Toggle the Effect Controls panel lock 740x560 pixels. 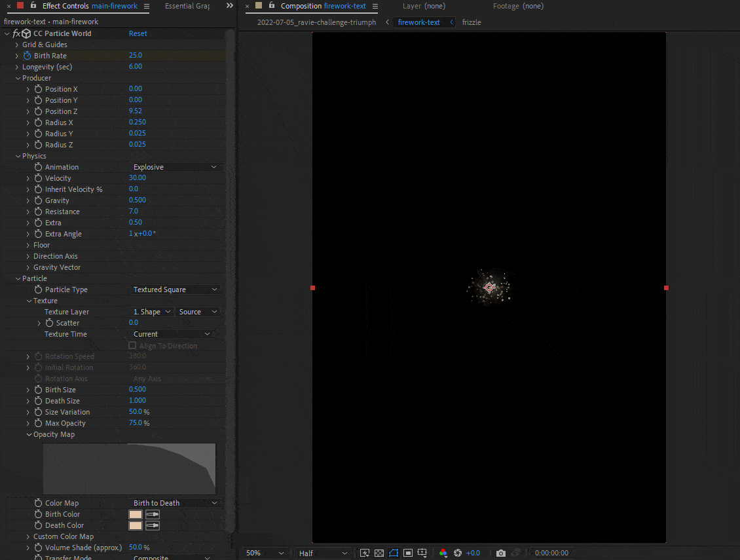coord(33,6)
